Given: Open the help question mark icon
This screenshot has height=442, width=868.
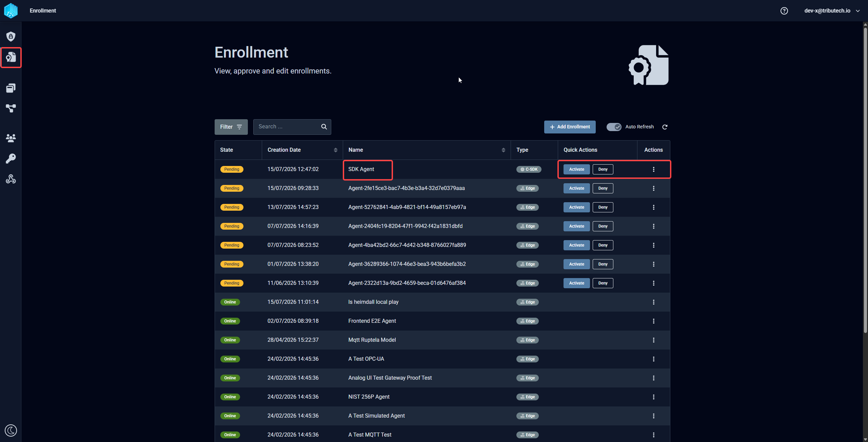Looking at the screenshot, I should point(784,11).
